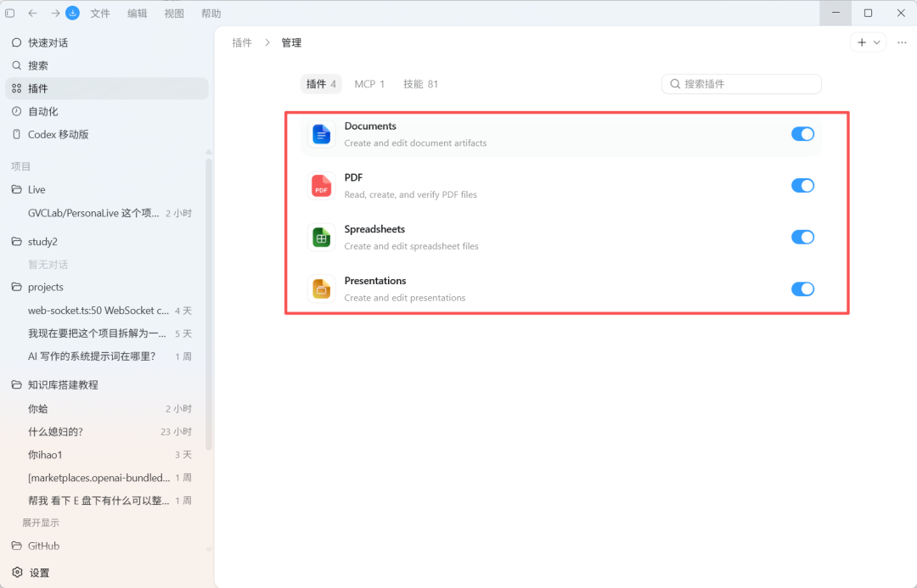Click the green Spreadsheets plugin icon

tap(321, 238)
